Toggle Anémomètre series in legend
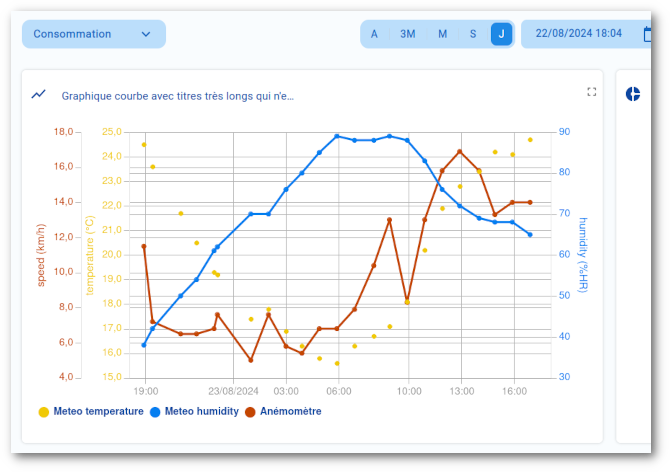Screen dimensions: 670x472 pyautogui.click(x=290, y=411)
